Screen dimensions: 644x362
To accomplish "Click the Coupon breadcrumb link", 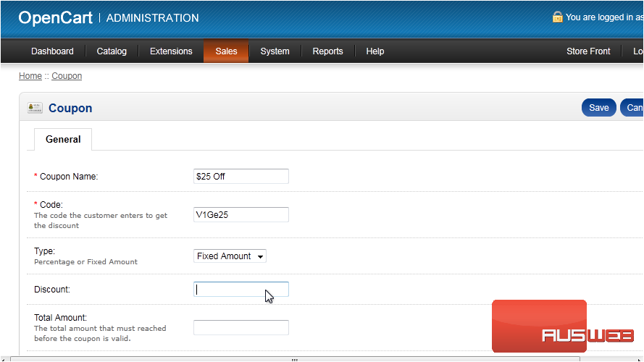I will coord(67,76).
